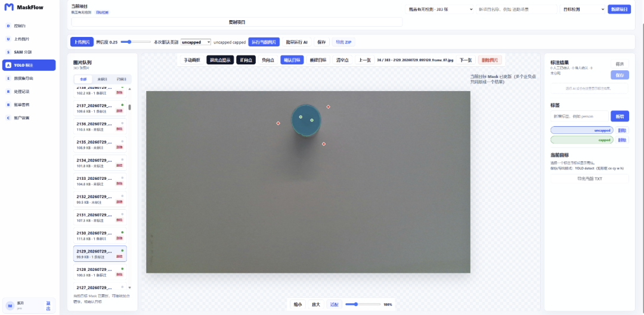The height and width of the screenshot is (315, 644).
Task: Click the left green positive point on mask
Action: pos(301,117)
